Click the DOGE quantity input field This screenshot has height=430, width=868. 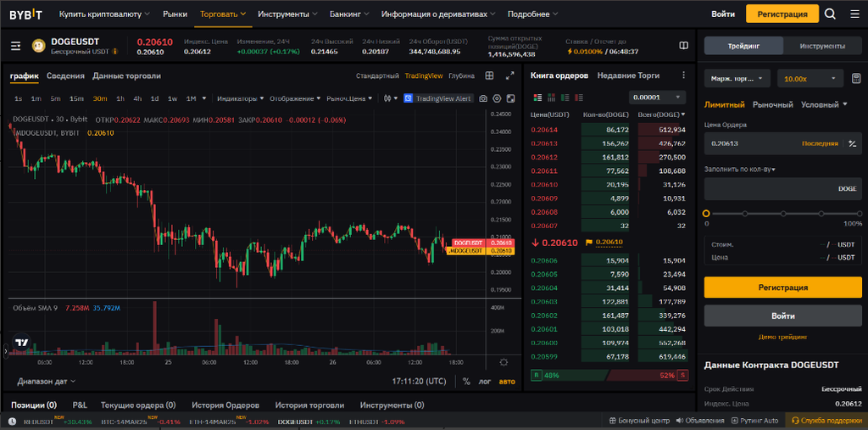point(782,189)
